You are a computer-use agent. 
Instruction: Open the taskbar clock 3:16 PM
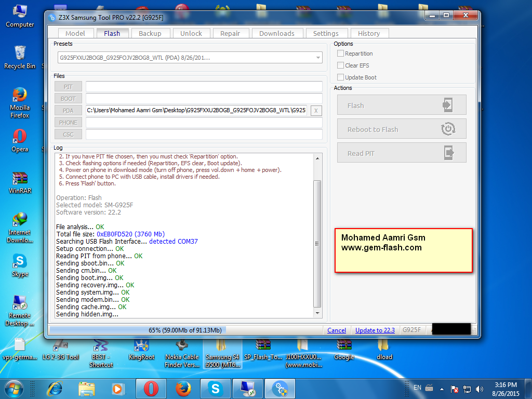(x=506, y=389)
